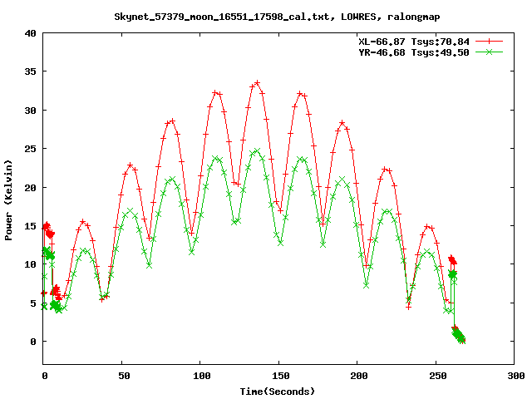Click x-axis tick label 50
This screenshot has width=532, height=399.
[x=124, y=376]
